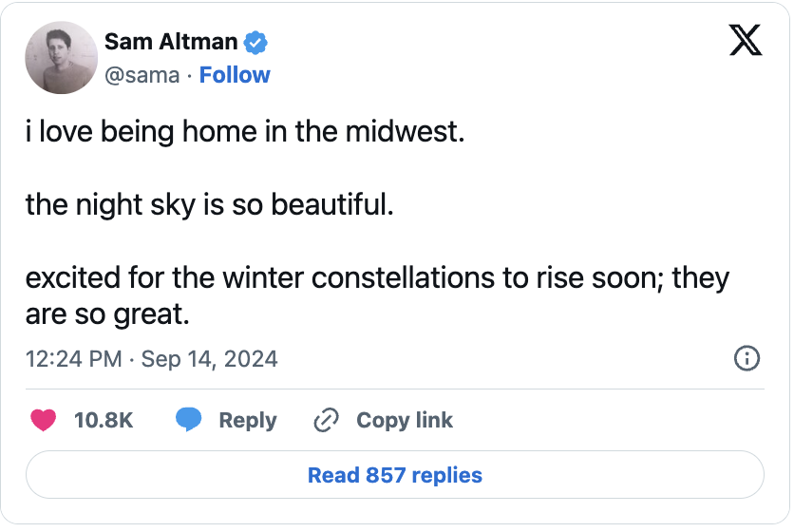Click the Sep 14, 2024 date
Image resolution: width=794 pixels, height=532 pixels.
[209, 358]
